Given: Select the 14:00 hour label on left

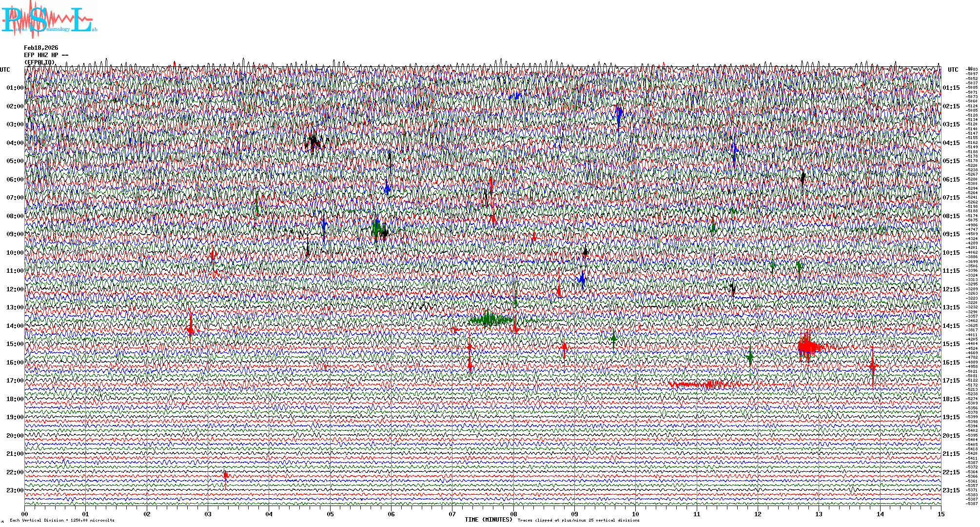Looking at the screenshot, I should click(x=15, y=326).
